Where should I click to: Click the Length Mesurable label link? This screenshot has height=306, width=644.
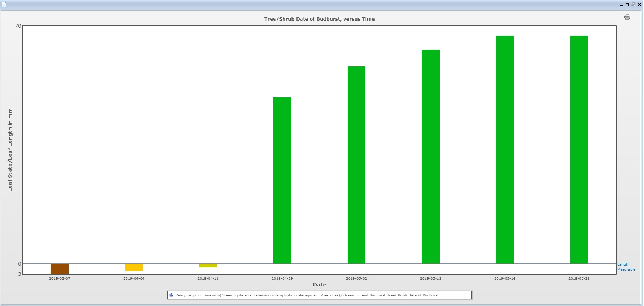tap(626, 267)
